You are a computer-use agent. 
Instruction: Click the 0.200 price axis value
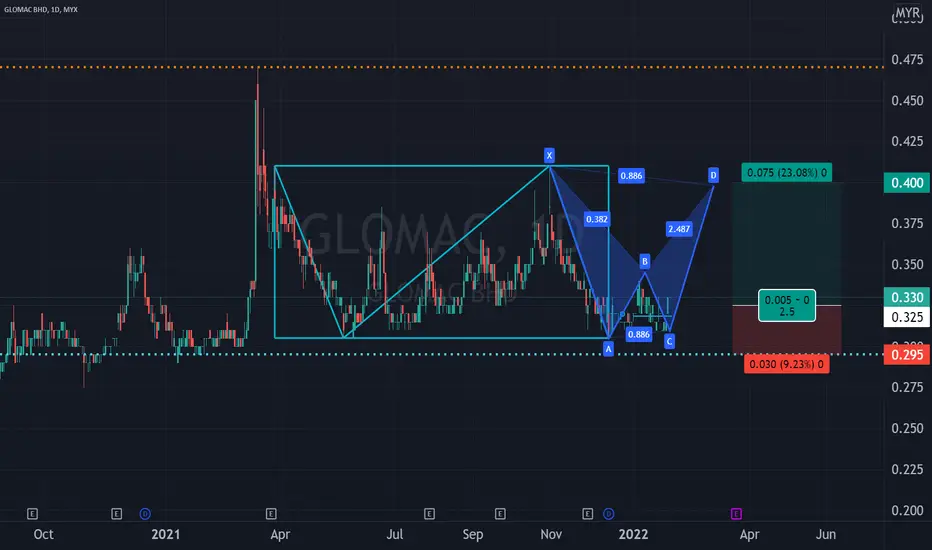point(907,510)
